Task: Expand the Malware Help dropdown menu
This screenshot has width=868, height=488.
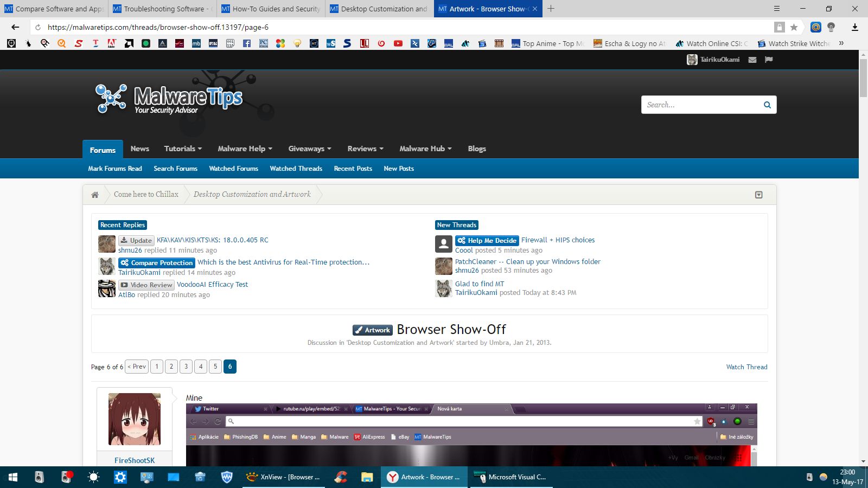Action: [245, 149]
